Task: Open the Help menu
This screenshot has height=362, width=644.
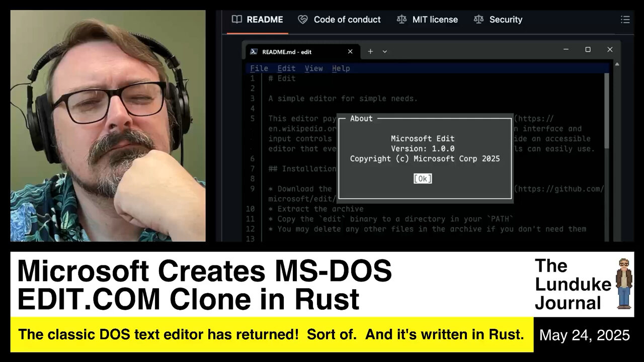Action: (341, 68)
